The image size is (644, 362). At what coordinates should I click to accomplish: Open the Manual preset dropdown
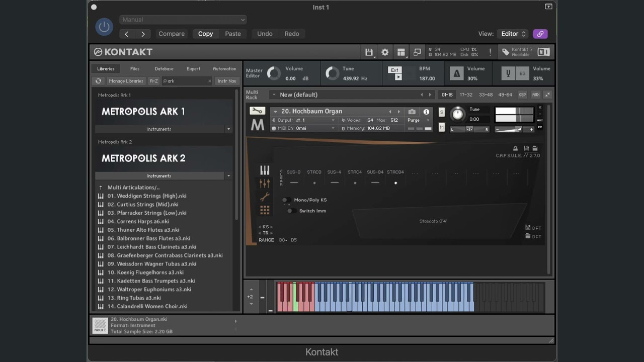[x=183, y=20]
